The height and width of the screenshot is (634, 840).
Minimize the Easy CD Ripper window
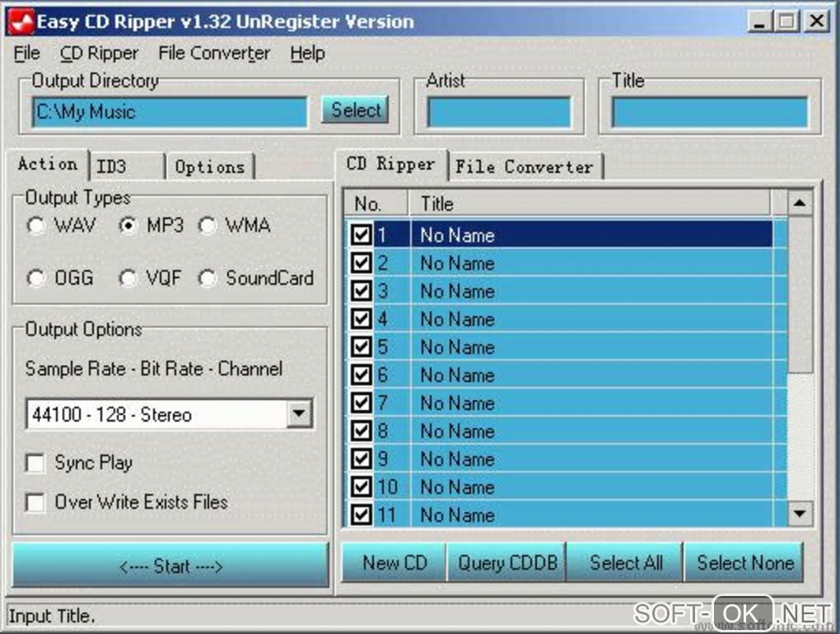(759, 21)
